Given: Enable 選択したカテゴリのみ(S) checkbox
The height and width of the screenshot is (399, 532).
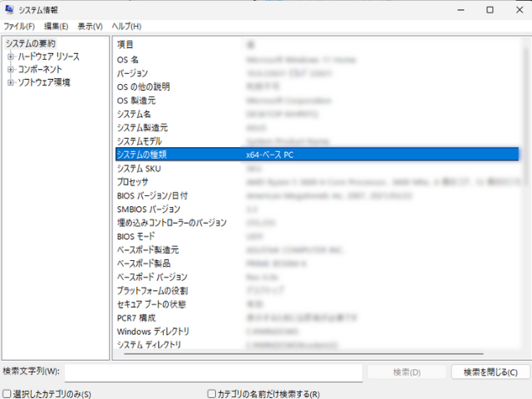Looking at the screenshot, I should coord(7,393).
